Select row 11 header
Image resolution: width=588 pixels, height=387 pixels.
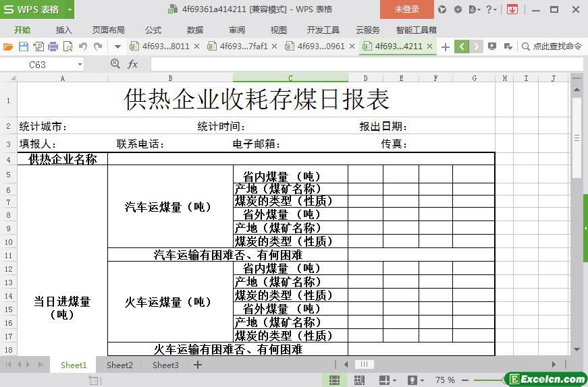[9, 256]
